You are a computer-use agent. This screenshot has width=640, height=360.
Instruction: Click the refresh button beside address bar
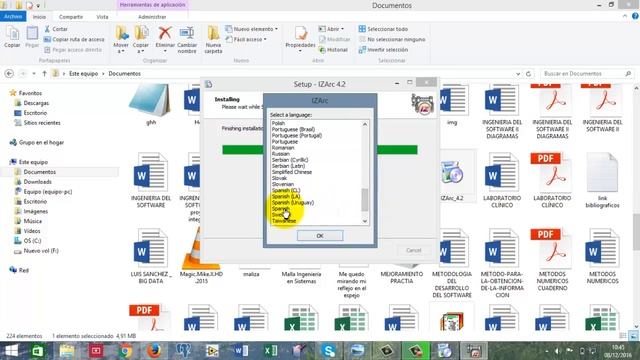(x=529, y=74)
